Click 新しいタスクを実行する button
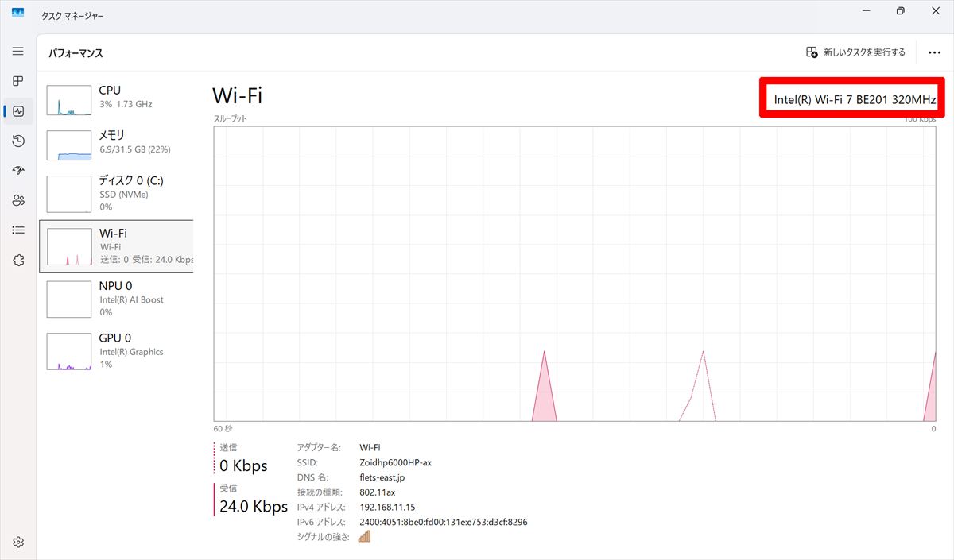This screenshot has width=954, height=560. pyautogui.click(x=855, y=52)
